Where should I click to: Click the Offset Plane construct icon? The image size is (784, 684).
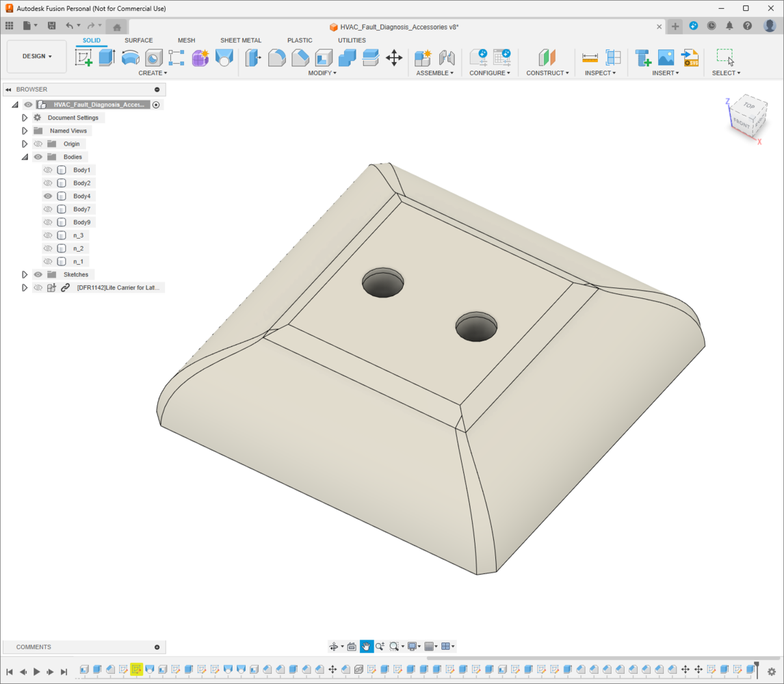(547, 57)
